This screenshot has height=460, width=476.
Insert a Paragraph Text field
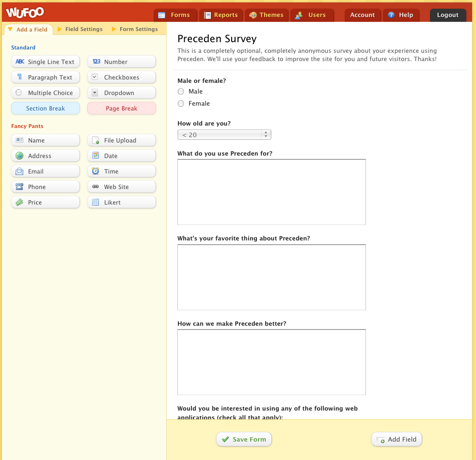[x=46, y=78]
